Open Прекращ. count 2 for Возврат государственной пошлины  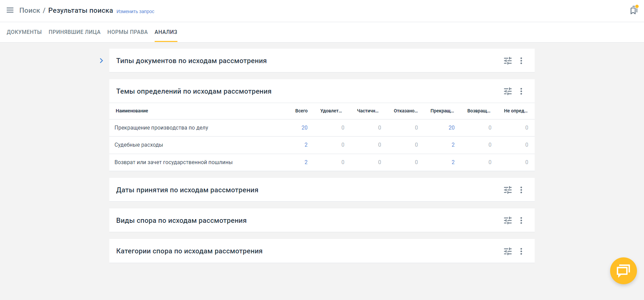(453, 162)
